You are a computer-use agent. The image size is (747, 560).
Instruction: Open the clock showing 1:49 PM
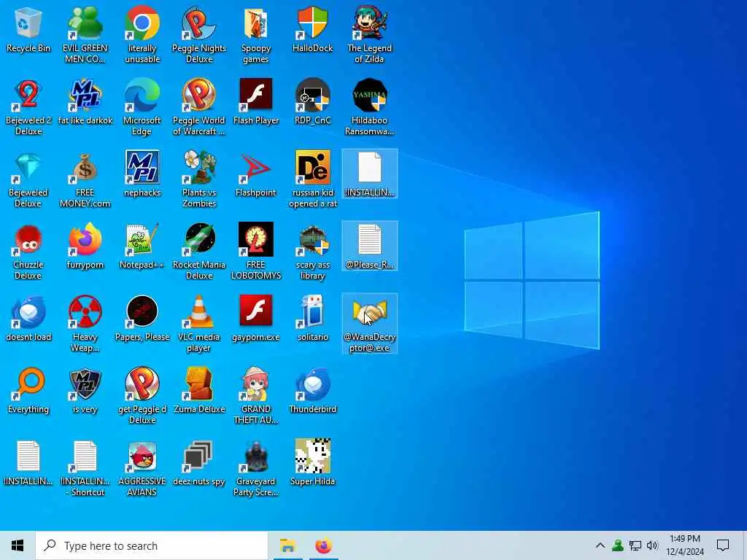click(x=684, y=545)
